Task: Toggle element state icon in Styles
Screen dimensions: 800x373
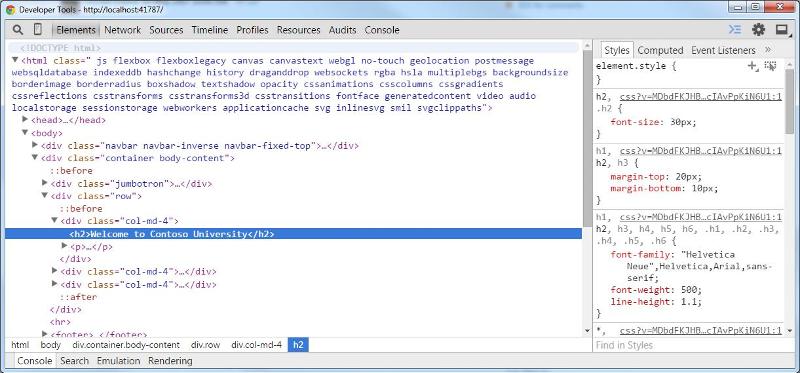Action: click(770, 65)
